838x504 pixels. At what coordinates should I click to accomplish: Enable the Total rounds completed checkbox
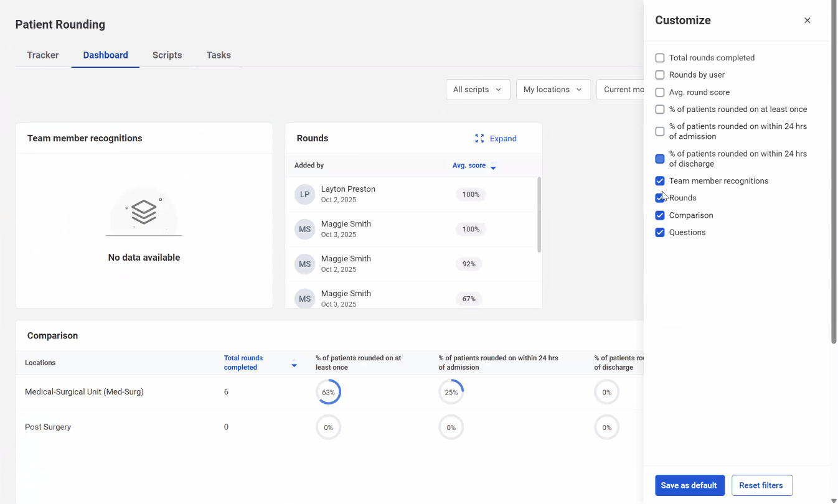[x=660, y=58]
